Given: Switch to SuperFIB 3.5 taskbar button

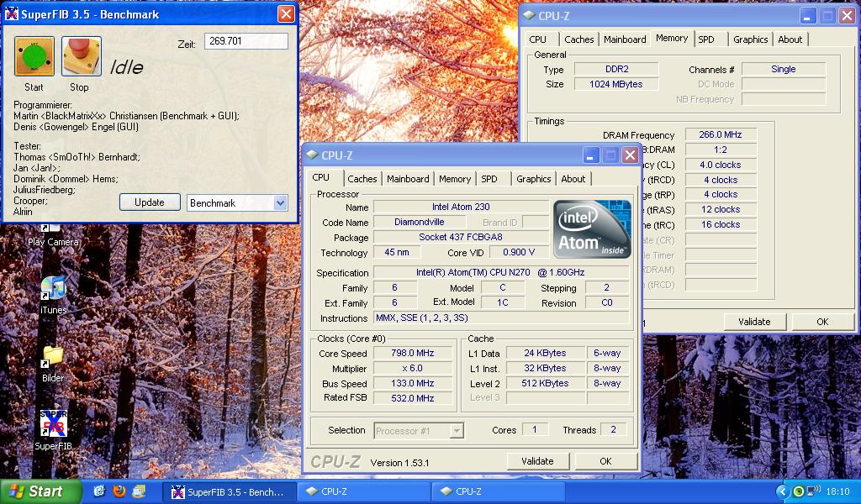Looking at the screenshot, I should 229,492.
